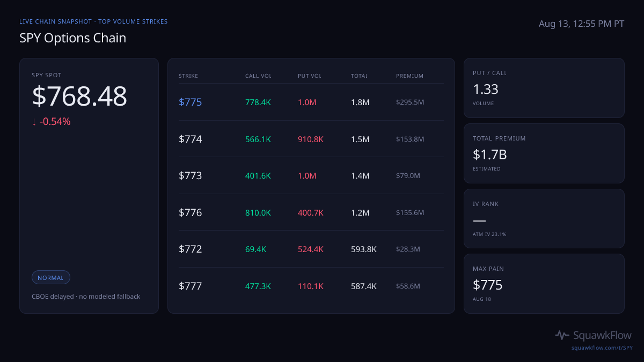Image resolution: width=644 pixels, height=362 pixels.
Task: Click the AUG 18 expiry label
Action: click(x=482, y=299)
